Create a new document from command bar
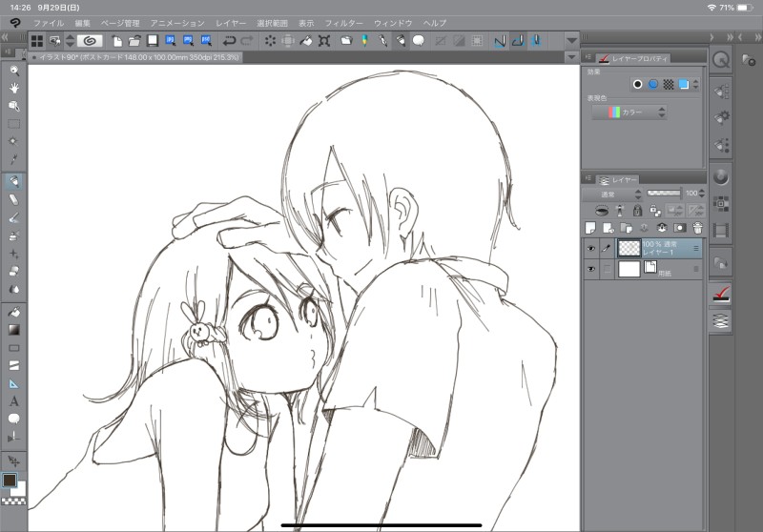 pos(116,41)
